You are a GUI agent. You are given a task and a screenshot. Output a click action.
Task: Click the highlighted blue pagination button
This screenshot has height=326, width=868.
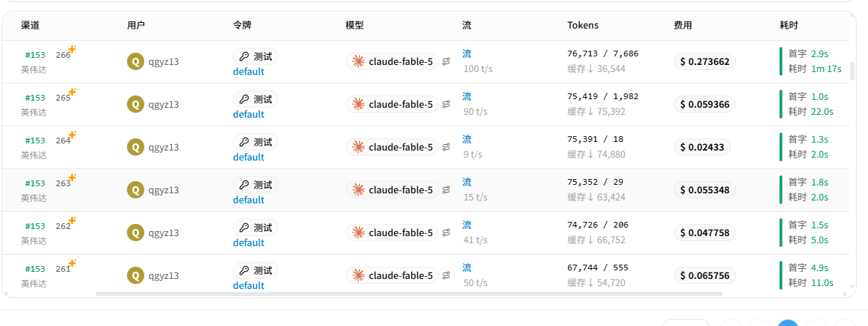pyautogui.click(x=788, y=323)
